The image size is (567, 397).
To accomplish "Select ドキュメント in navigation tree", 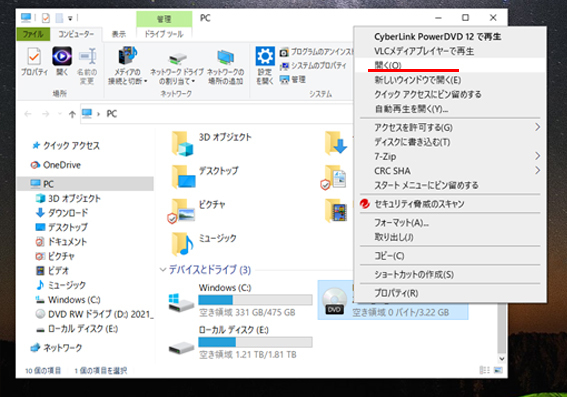I will (x=61, y=242).
